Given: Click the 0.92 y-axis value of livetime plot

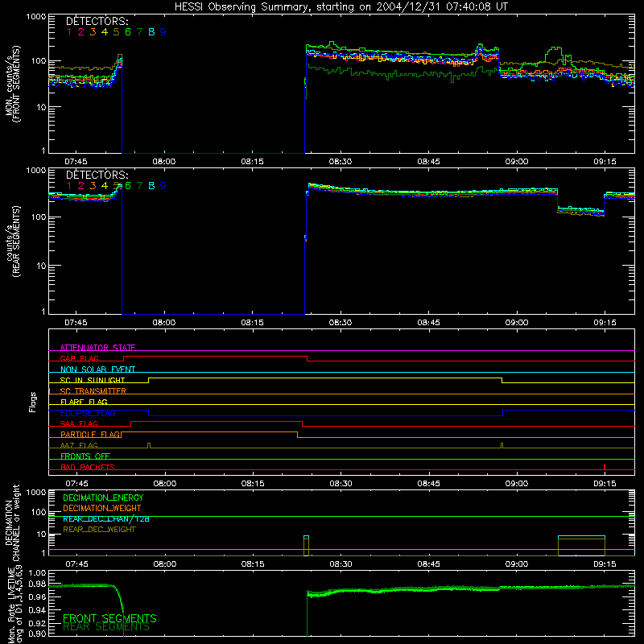Looking at the screenshot, I should click(37, 623).
